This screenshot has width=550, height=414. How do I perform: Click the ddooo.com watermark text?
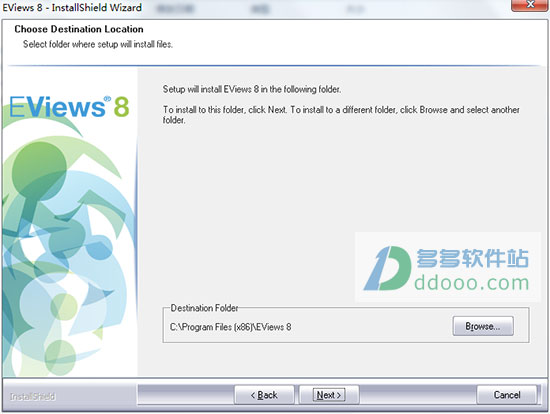pyautogui.click(x=472, y=283)
